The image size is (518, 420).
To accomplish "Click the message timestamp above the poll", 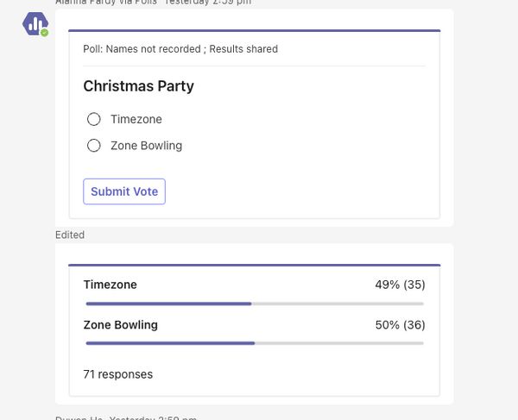I will (x=207, y=3).
